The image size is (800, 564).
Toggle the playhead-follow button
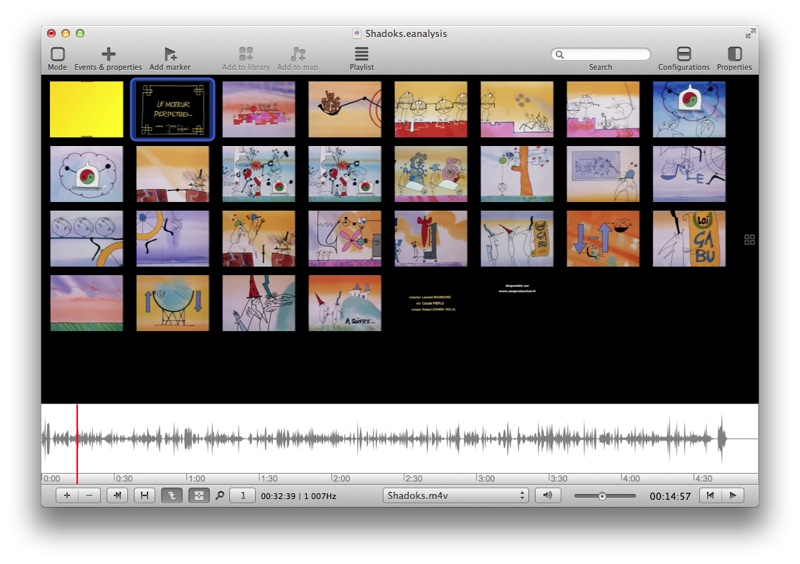(x=172, y=495)
